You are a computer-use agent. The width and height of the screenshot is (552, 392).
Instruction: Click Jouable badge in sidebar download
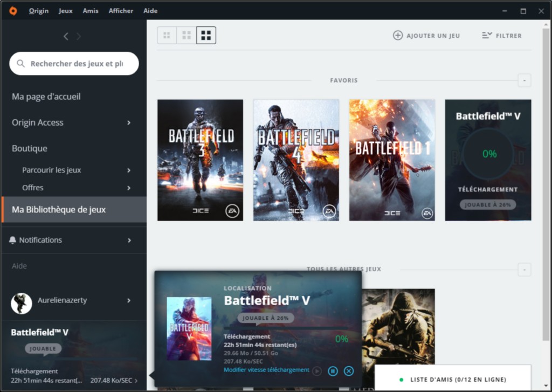tap(43, 349)
